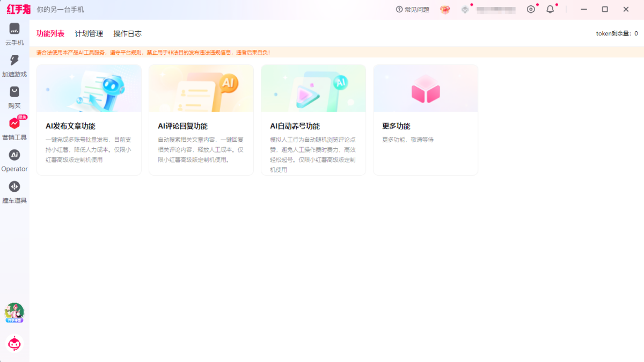Select 营销工具 in the sidebar

14,128
